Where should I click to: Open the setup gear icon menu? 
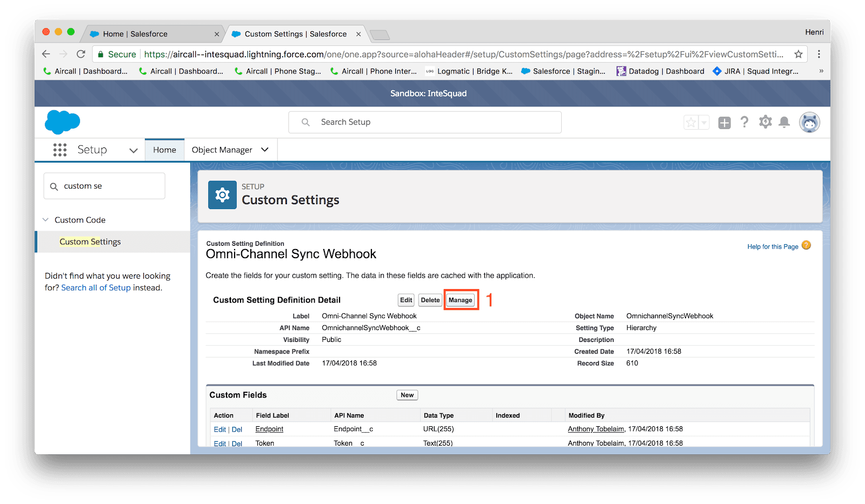tap(765, 122)
